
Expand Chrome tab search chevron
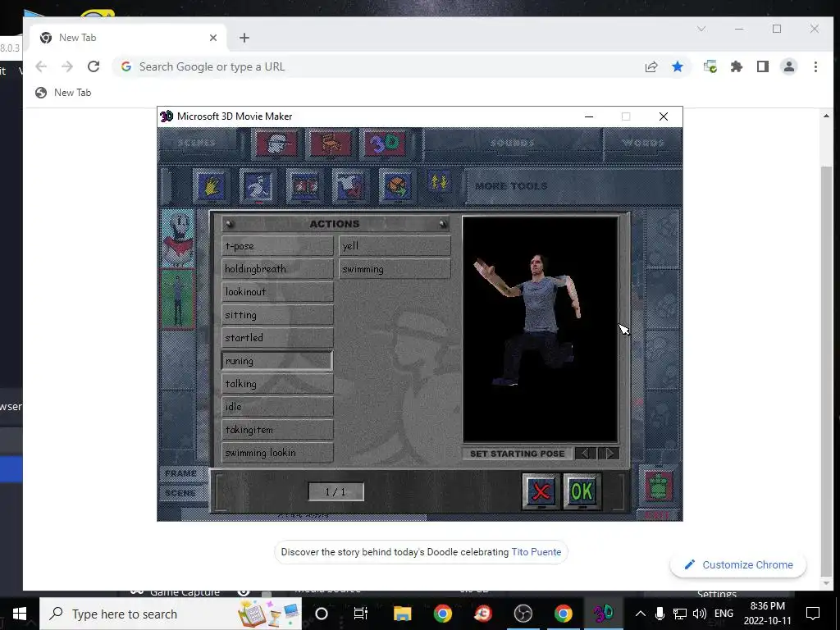point(701,29)
